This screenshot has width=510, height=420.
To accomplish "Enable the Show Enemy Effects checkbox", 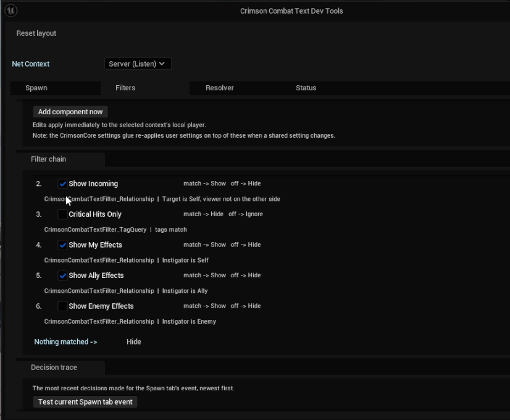I will tap(62, 306).
